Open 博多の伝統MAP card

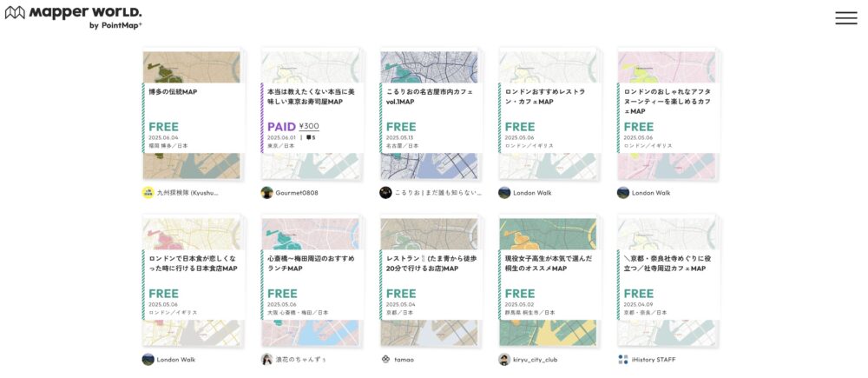[x=192, y=116]
